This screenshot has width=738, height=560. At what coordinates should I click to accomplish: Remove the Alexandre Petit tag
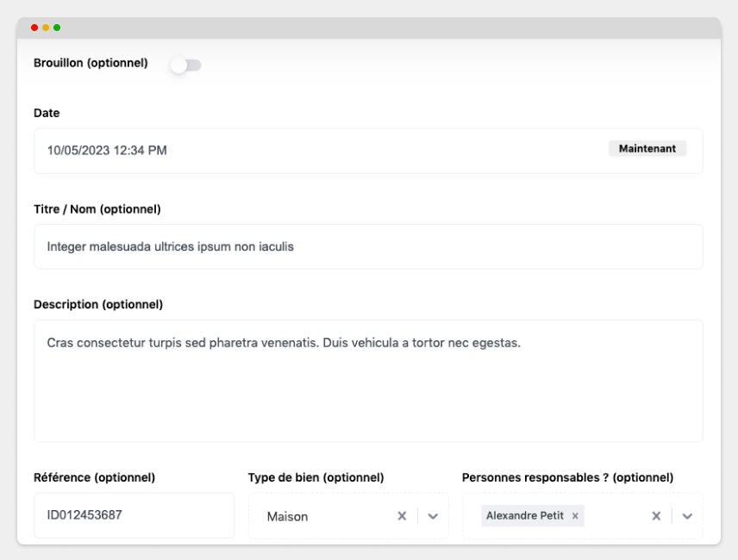click(x=575, y=516)
